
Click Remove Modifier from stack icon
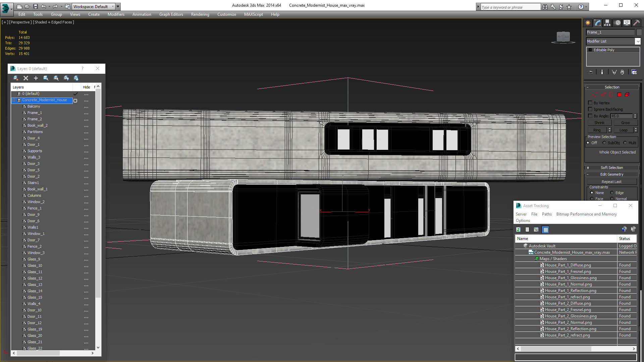click(x=623, y=72)
